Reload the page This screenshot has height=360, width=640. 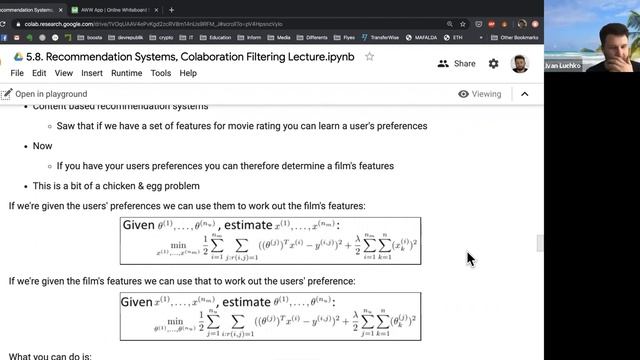(x=2, y=24)
